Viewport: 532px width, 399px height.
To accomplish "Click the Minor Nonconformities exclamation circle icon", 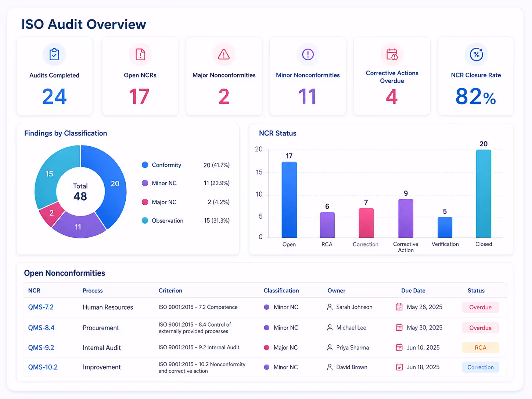I will point(308,54).
